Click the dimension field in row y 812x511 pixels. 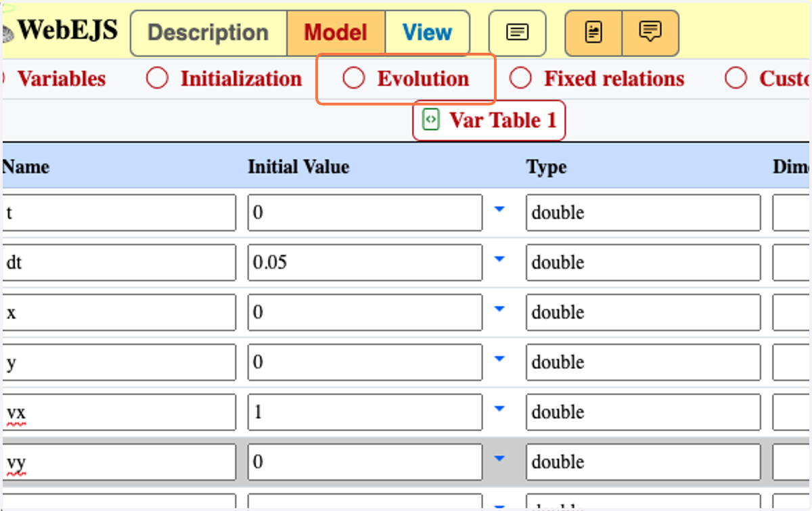point(792,362)
